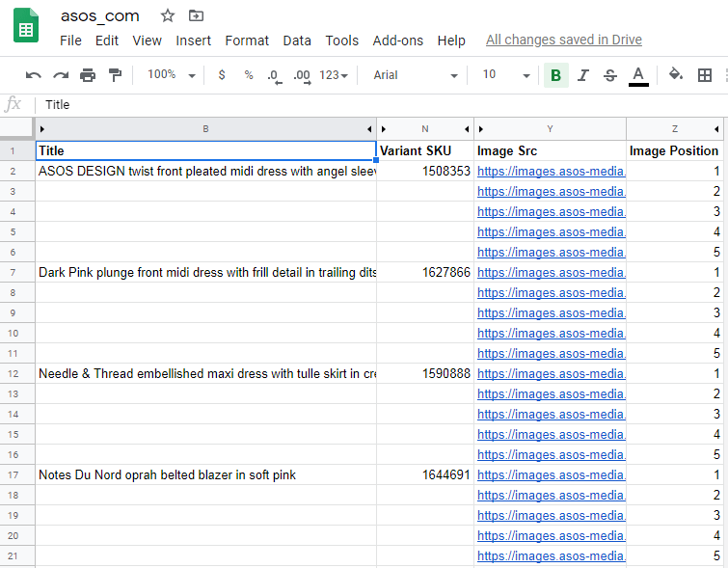Undo the last action
The height and width of the screenshot is (568, 728).
34,75
